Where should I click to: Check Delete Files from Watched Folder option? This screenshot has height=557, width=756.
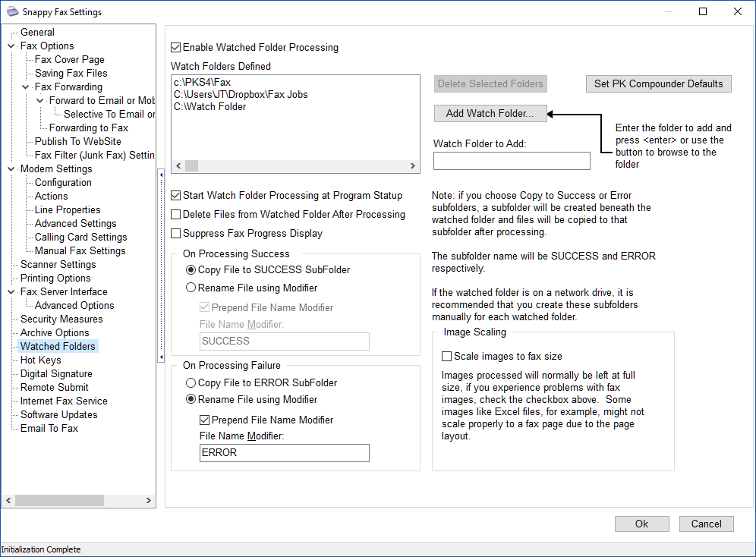click(176, 215)
